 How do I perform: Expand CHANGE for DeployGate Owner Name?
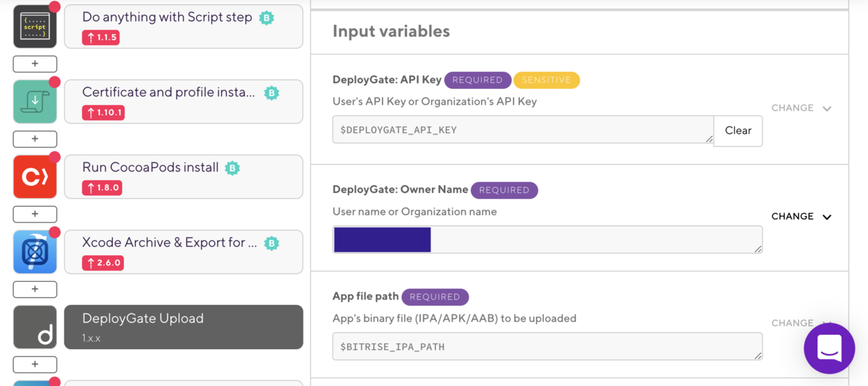coord(801,216)
